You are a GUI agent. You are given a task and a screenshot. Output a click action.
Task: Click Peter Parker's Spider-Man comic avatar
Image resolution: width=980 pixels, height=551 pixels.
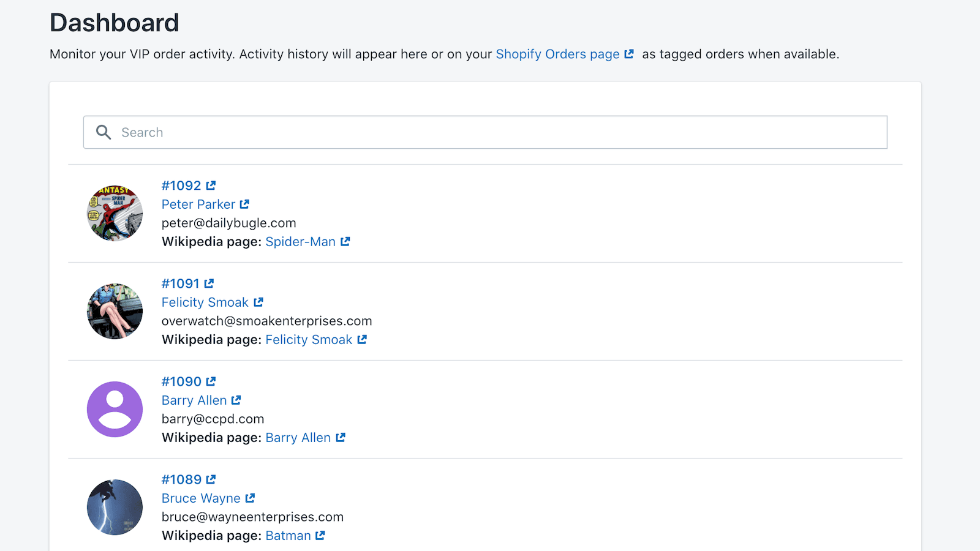115,213
